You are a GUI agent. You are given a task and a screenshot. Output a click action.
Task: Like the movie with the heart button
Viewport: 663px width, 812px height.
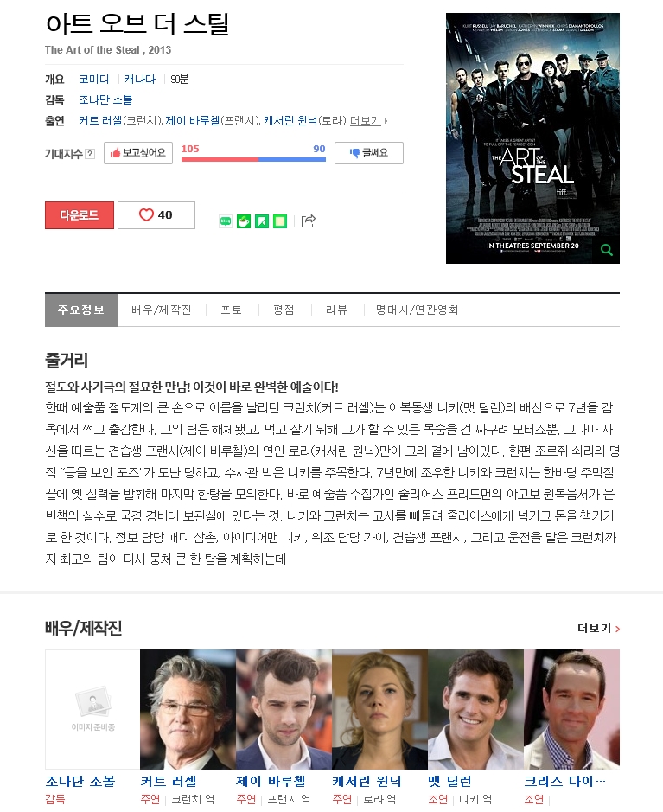156,215
